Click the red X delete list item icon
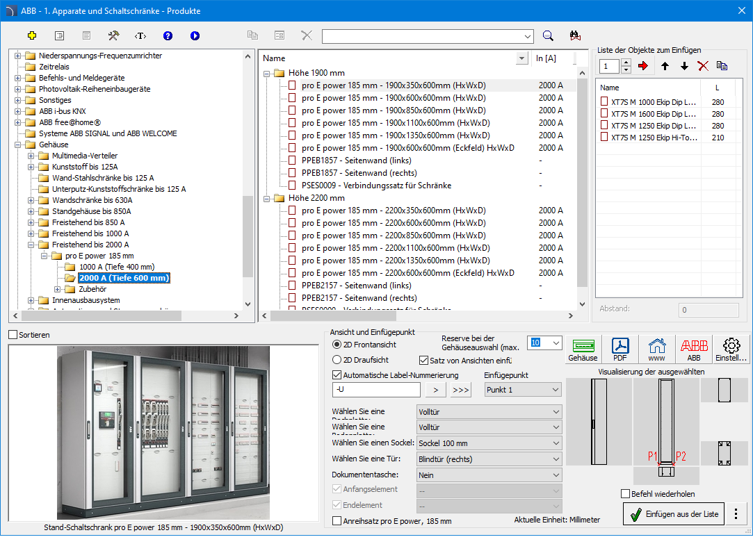 coord(703,66)
